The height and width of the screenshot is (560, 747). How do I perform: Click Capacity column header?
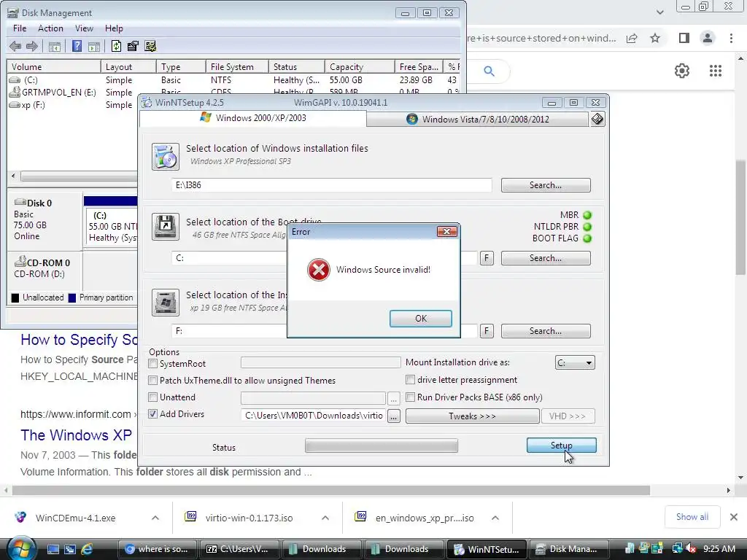[360, 66]
